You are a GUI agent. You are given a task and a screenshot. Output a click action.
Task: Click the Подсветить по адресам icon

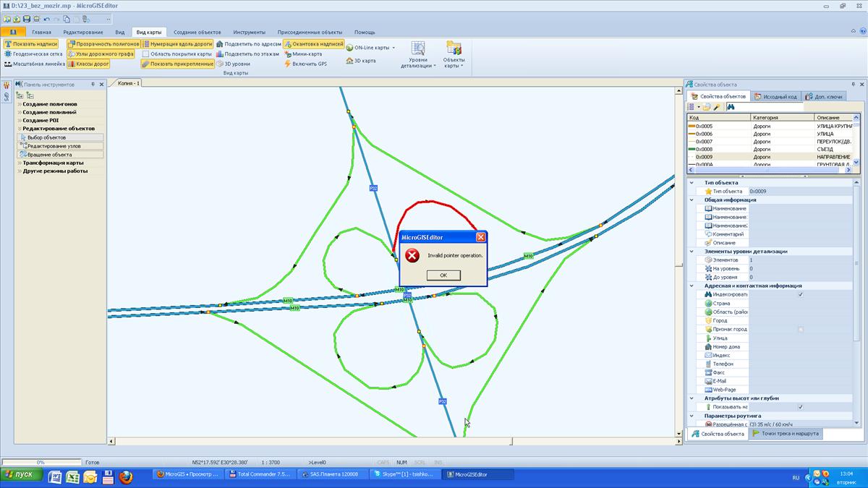(220, 44)
